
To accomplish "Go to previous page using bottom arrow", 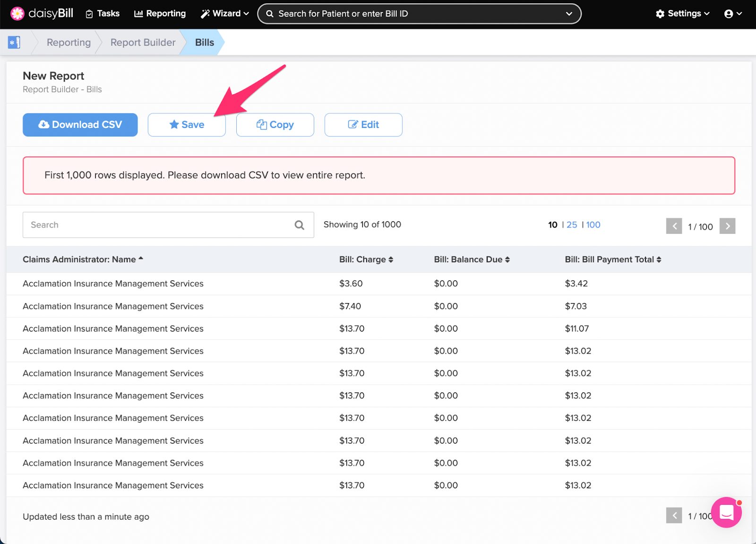I will click(674, 516).
